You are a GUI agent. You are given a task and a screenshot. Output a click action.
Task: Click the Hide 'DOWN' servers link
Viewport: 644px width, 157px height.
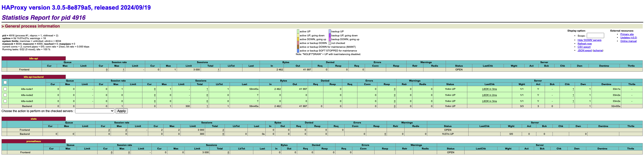click(589, 40)
